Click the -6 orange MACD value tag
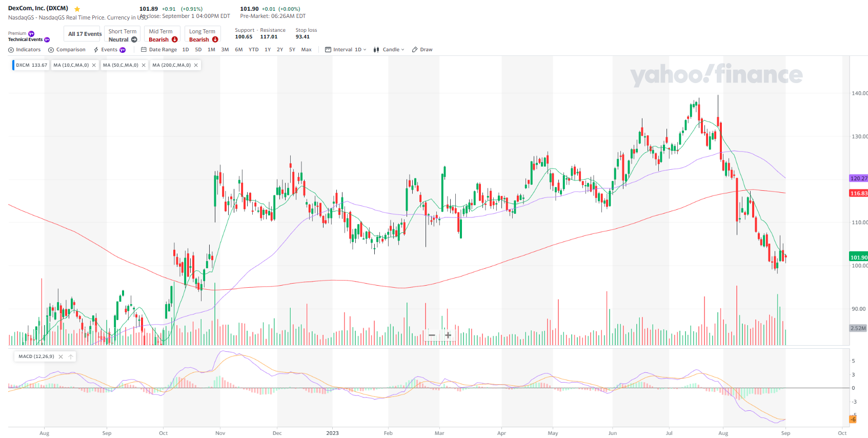 point(853,420)
